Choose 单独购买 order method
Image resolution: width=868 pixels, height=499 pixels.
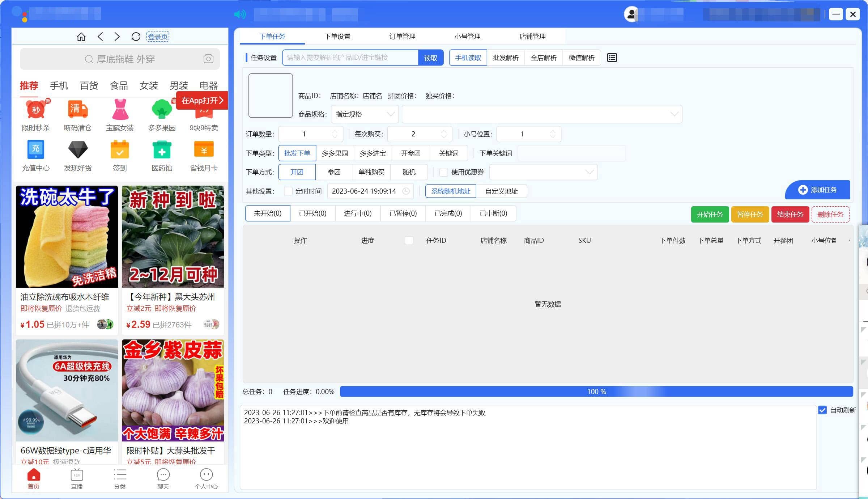(x=371, y=172)
